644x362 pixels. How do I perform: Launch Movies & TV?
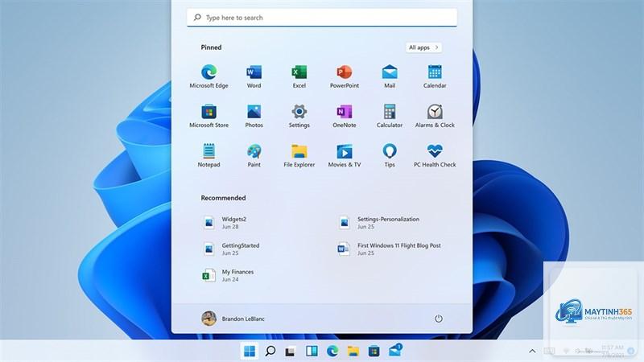pyautogui.click(x=345, y=155)
